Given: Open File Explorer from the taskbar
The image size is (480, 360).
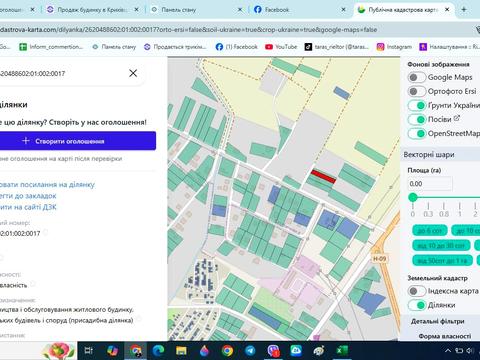Looking at the screenshot, I should pos(181,351).
